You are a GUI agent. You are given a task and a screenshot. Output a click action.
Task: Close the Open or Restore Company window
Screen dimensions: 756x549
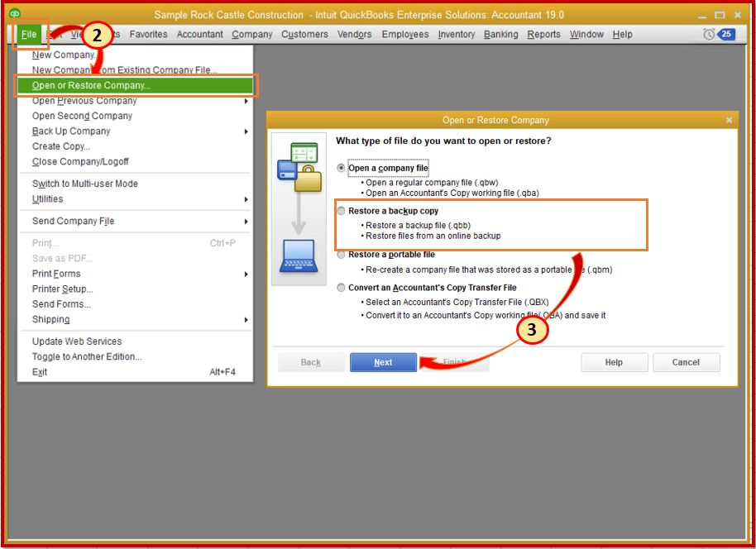(x=729, y=119)
